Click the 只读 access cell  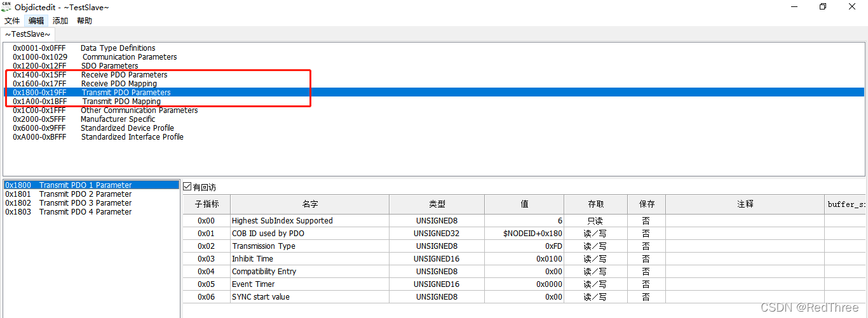click(x=595, y=221)
